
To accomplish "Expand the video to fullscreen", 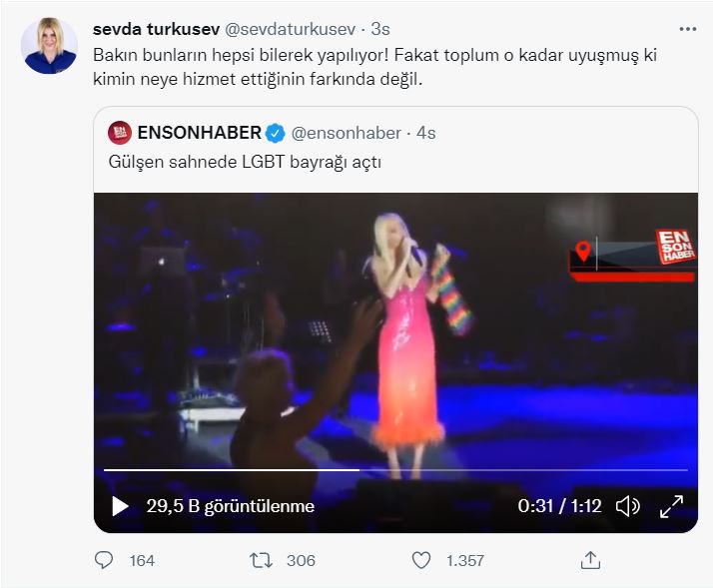I will click(x=672, y=506).
